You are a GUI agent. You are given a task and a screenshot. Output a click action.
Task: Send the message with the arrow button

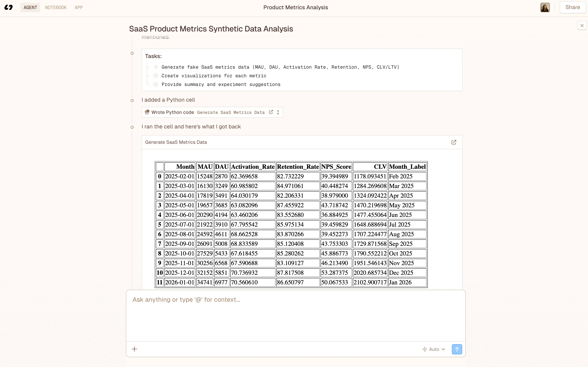coord(457,349)
